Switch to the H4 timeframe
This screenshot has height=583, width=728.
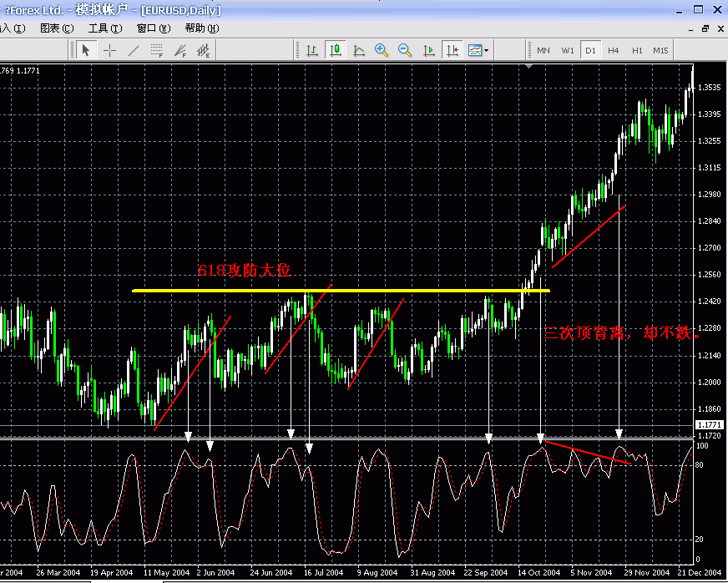click(x=614, y=50)
